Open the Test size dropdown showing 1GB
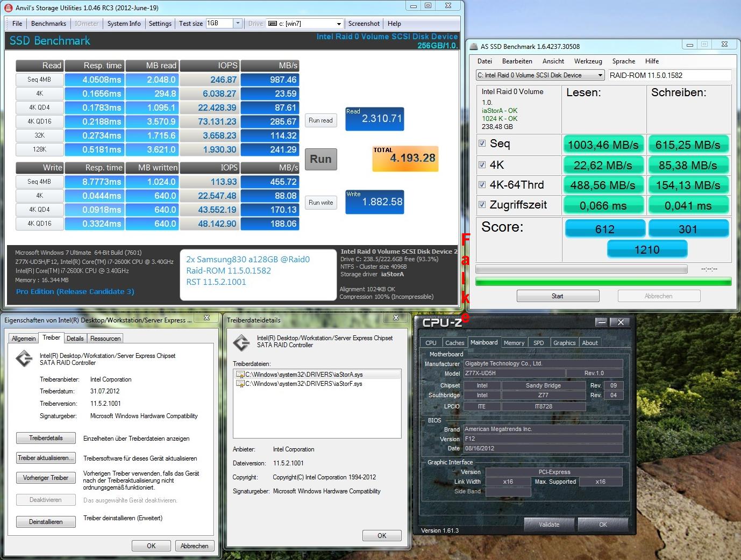 (238, 23)
